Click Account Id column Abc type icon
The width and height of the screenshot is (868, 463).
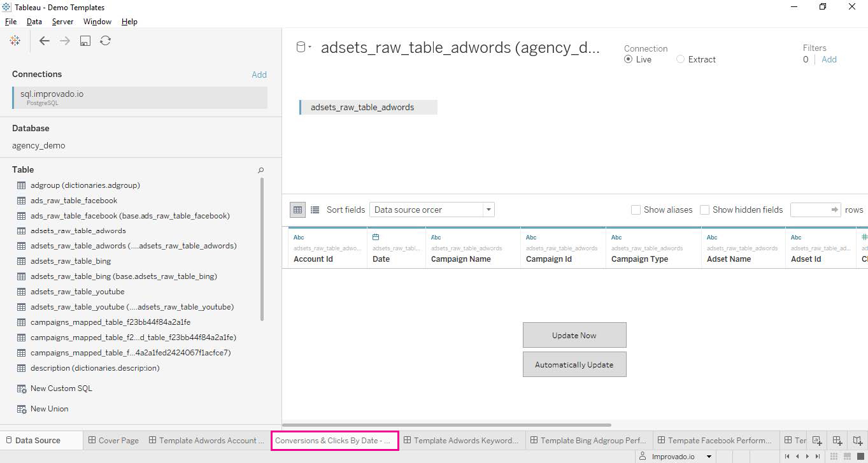click(299, 238)
